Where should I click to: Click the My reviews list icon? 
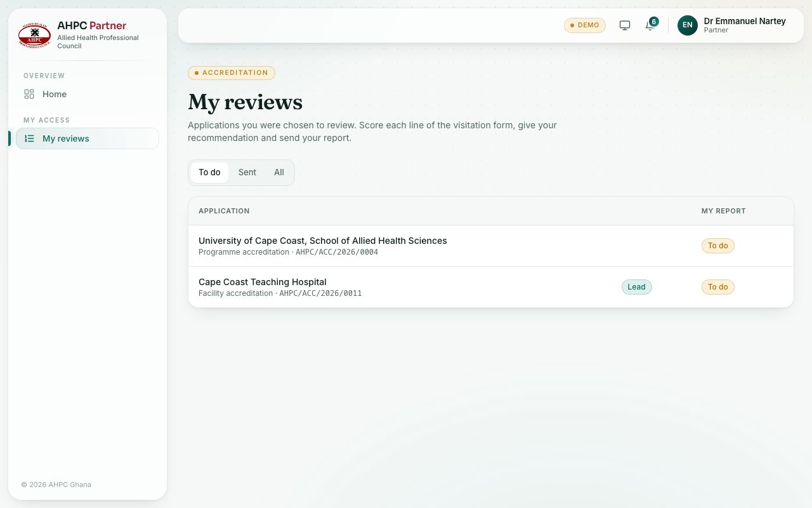coord(29,138)
